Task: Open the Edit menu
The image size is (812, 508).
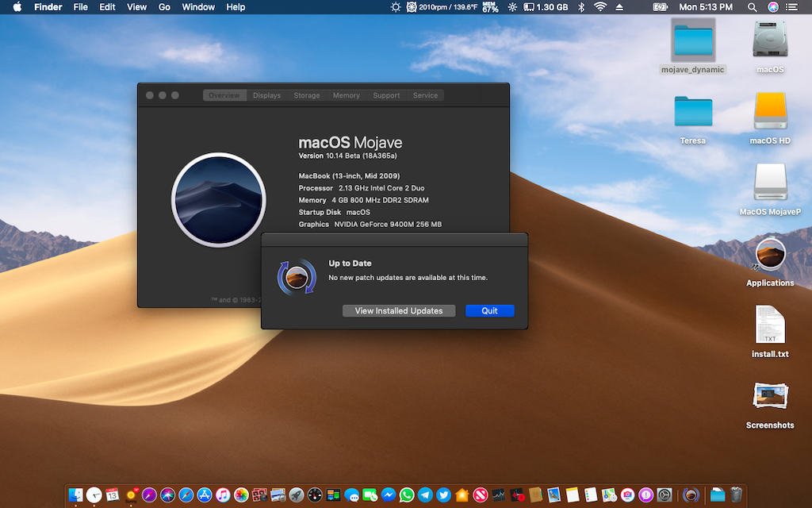Action: (x=107, y=6)
